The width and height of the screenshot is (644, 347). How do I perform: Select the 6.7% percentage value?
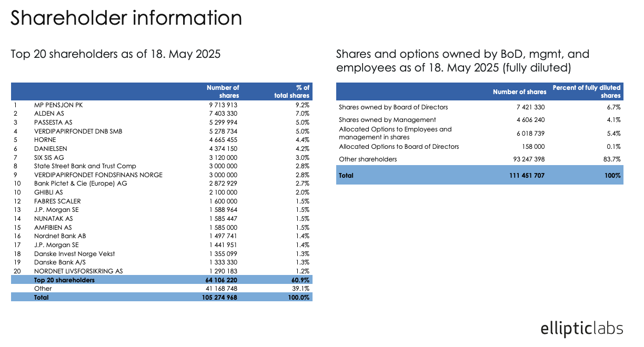(x=614, y=107)
